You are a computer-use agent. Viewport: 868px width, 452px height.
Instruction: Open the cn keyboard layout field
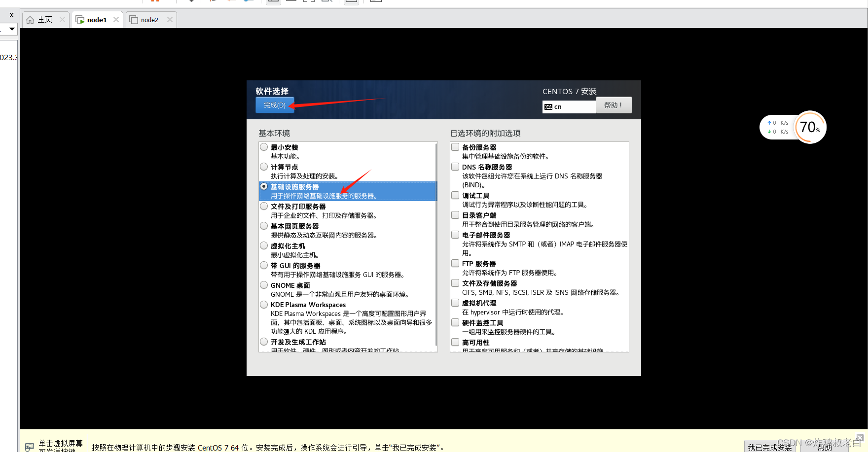click(569, 106)
